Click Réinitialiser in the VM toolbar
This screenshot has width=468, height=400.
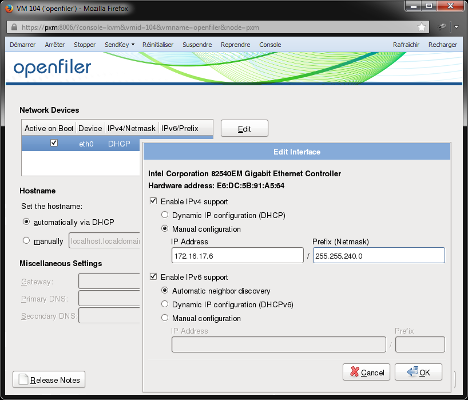158,45
